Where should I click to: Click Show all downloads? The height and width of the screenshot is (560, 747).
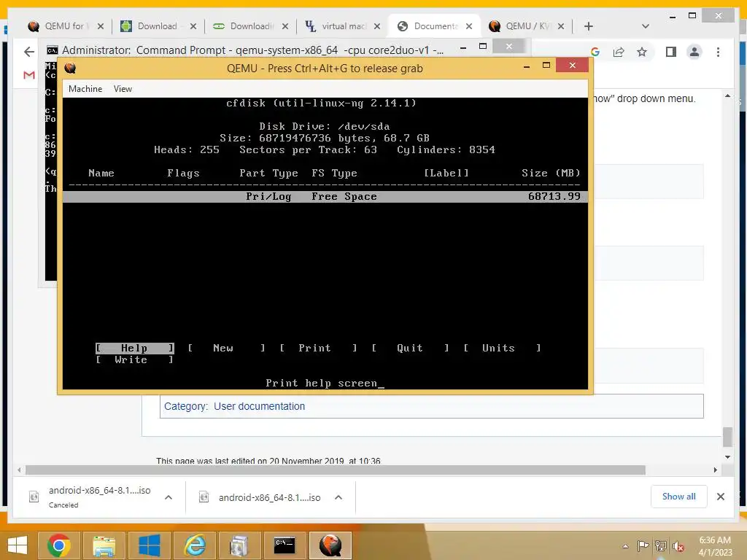(x=678, y=497)
